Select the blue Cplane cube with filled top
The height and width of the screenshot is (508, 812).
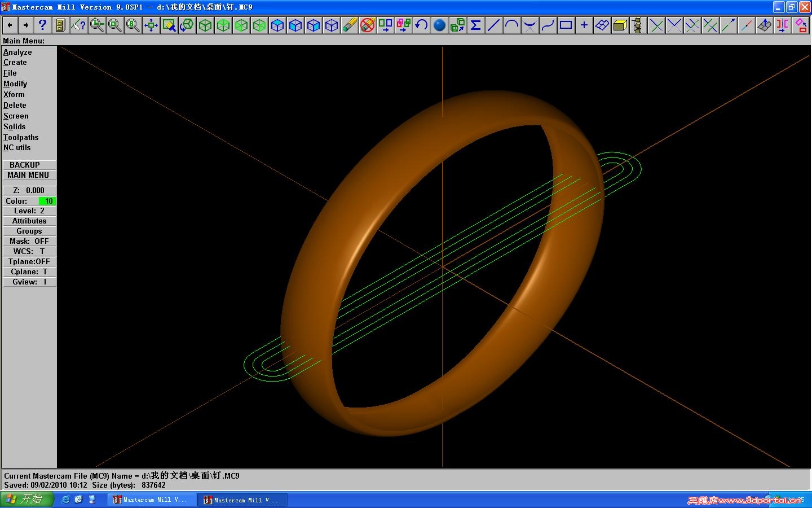point(277,25)
